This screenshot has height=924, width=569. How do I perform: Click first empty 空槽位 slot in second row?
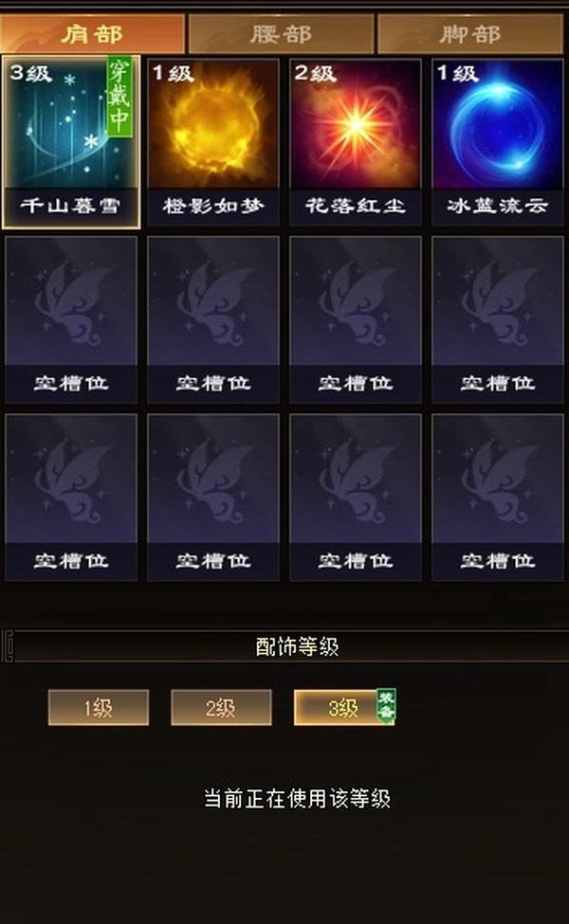71,320
